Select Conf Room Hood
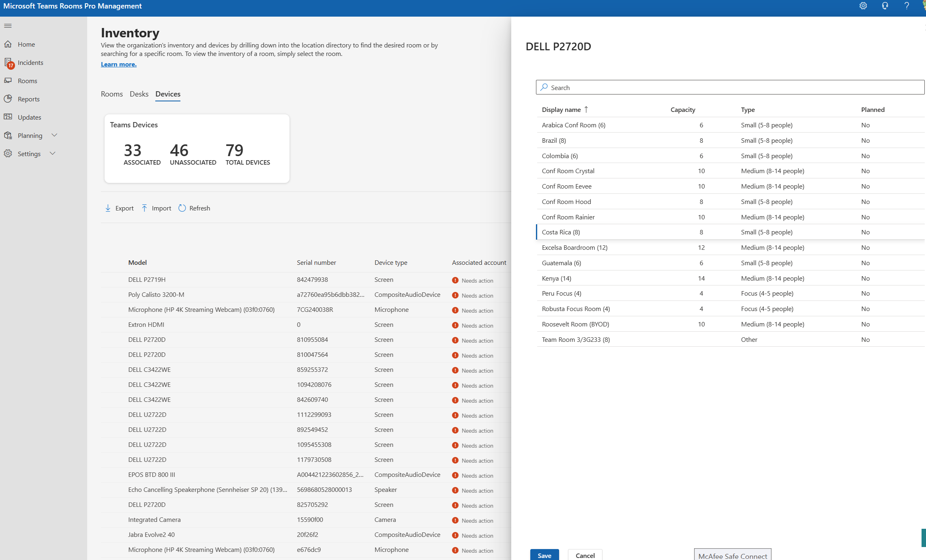 pos(731,202)
